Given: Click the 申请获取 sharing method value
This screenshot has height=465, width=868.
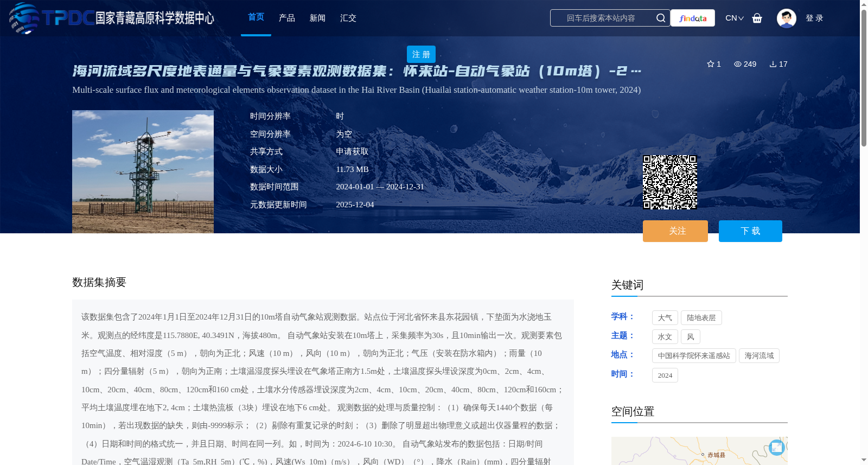Looking at the screenshot, I should tap(352, 151).
